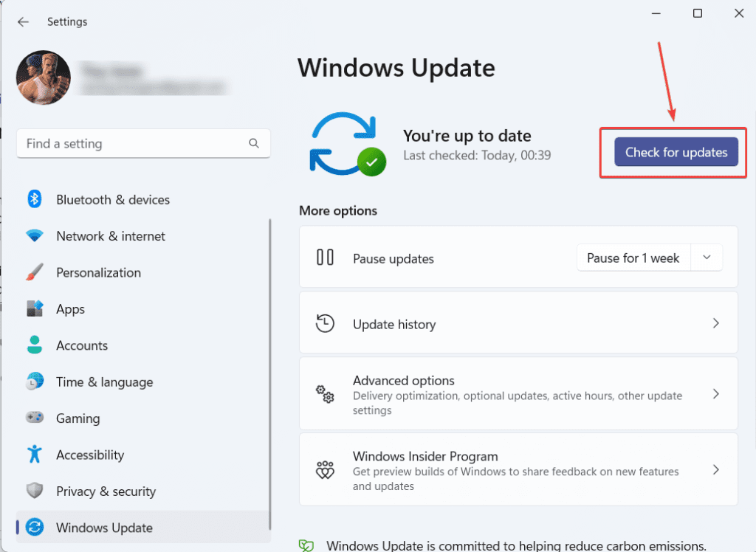Viewport: 756px width, 552px height.
Task: Select Windows Update in the sidebar
Action: tap(143, 527)
